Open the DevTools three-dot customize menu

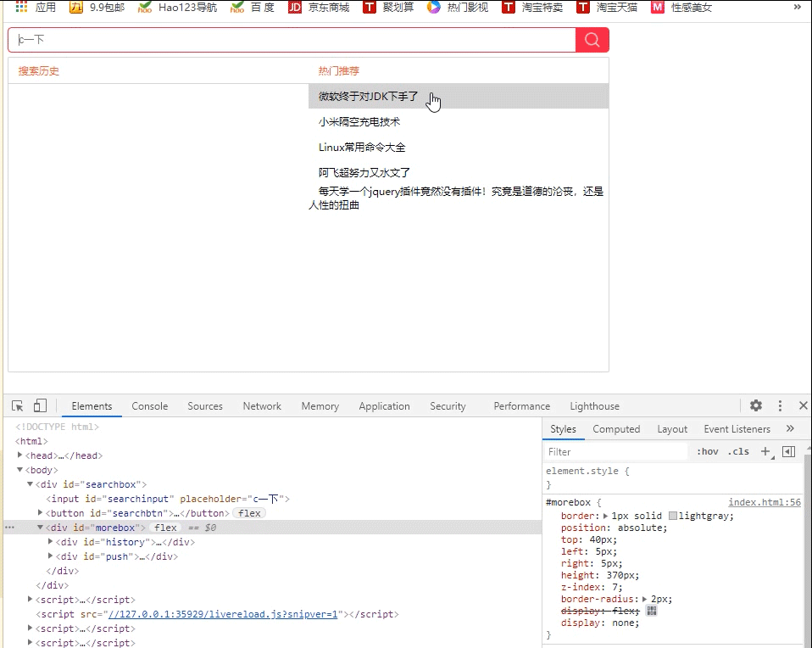[x=780, y=406]
